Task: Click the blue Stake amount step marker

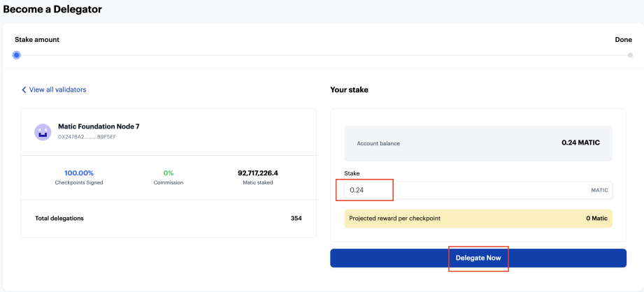Action: 16,55
